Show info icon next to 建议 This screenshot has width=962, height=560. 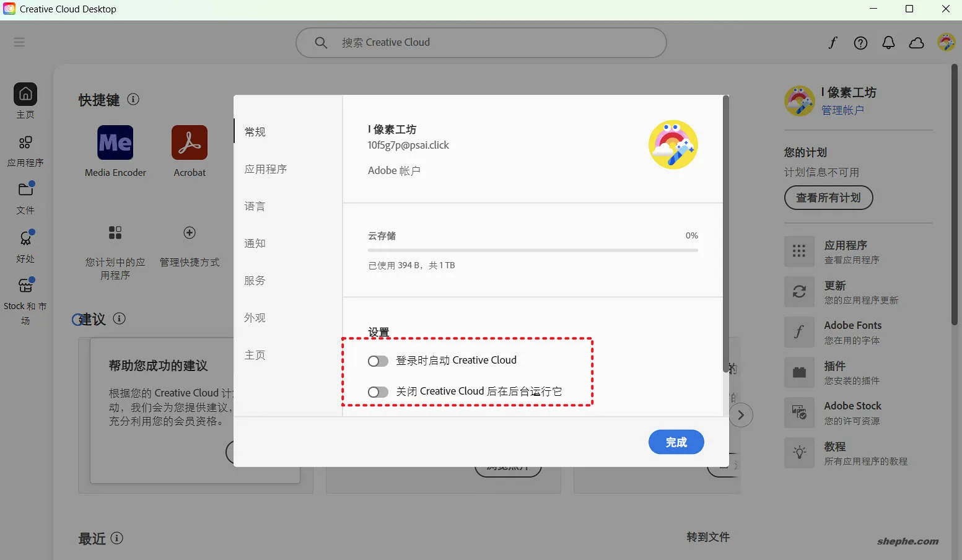[120, 318]
